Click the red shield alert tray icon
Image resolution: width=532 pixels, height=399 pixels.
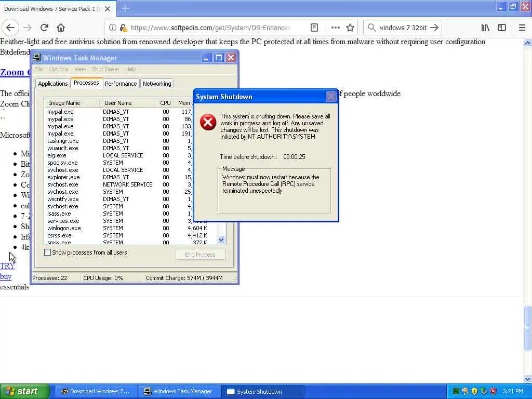(494, 391)
